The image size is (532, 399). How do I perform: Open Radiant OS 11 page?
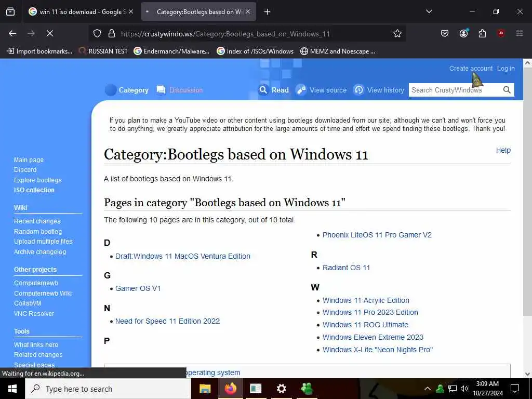(x=346, y=268)
